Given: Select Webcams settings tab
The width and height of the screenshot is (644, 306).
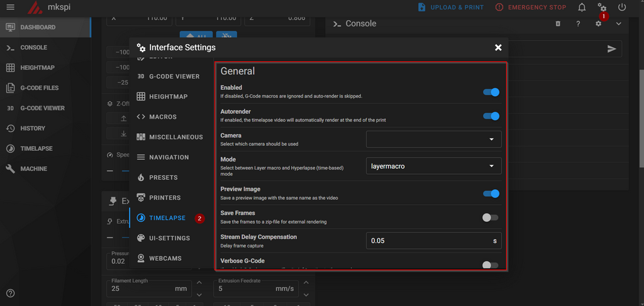Looking at the screenshot, I should 171,258.
